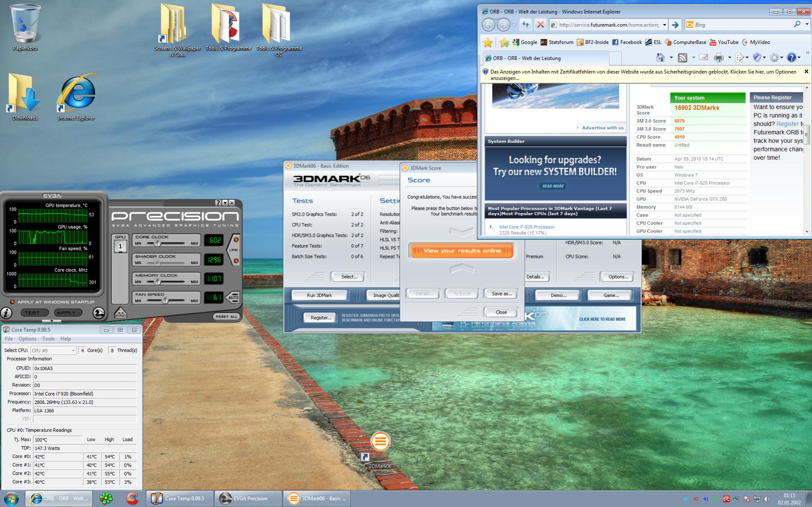
Task: Launch the Internet Explorer desktop shortcut
Action: click(76, 97)
